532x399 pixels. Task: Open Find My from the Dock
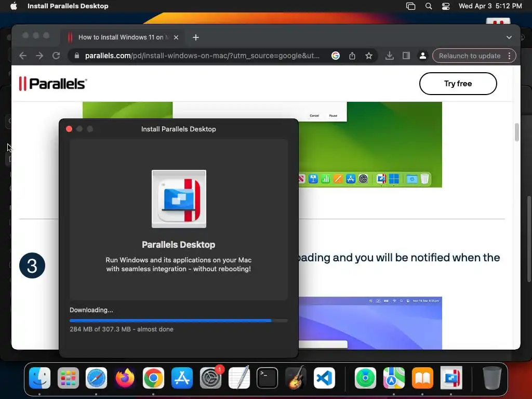pos(365,378)
